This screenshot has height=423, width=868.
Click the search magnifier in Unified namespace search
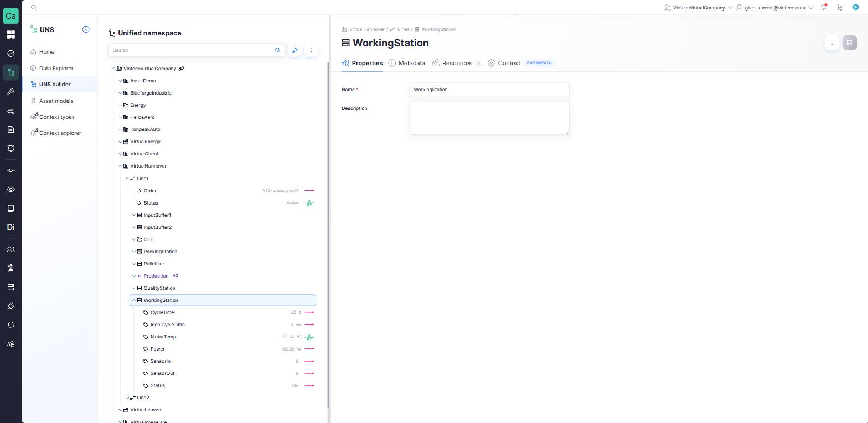click(x=278, y=50)
